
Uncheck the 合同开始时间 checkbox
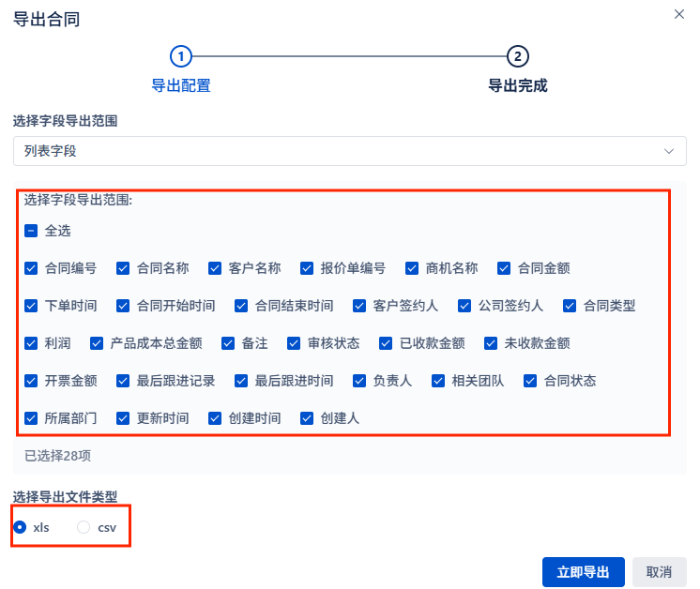click(123, 306)
